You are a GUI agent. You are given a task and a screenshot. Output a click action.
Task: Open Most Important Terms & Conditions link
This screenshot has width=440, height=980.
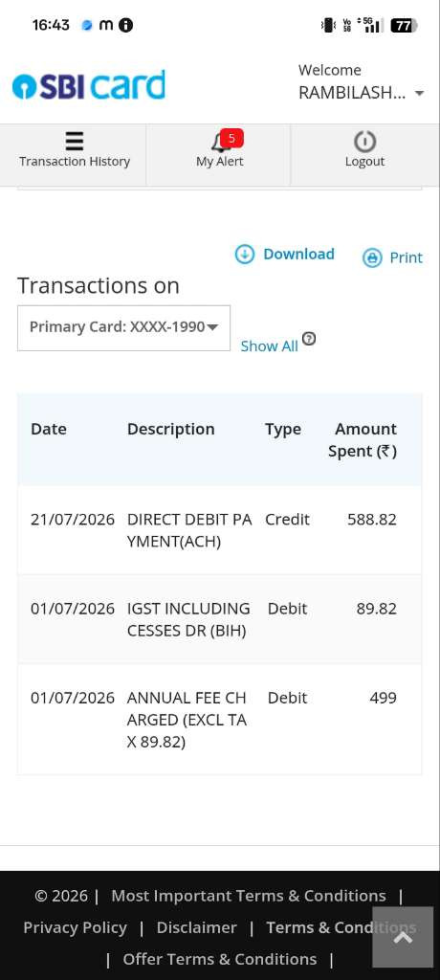(249, 896)
